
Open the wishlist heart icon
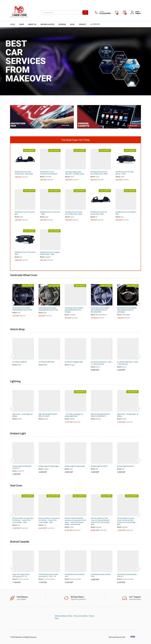[x=116, y=12]
